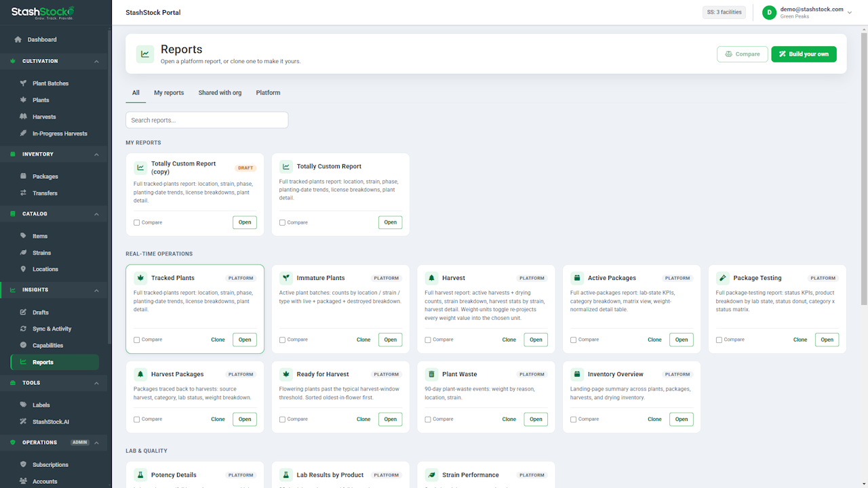Screen dimensions: 868x488
Task: Open the Inventory Overview report
Action: coord(682,420)
